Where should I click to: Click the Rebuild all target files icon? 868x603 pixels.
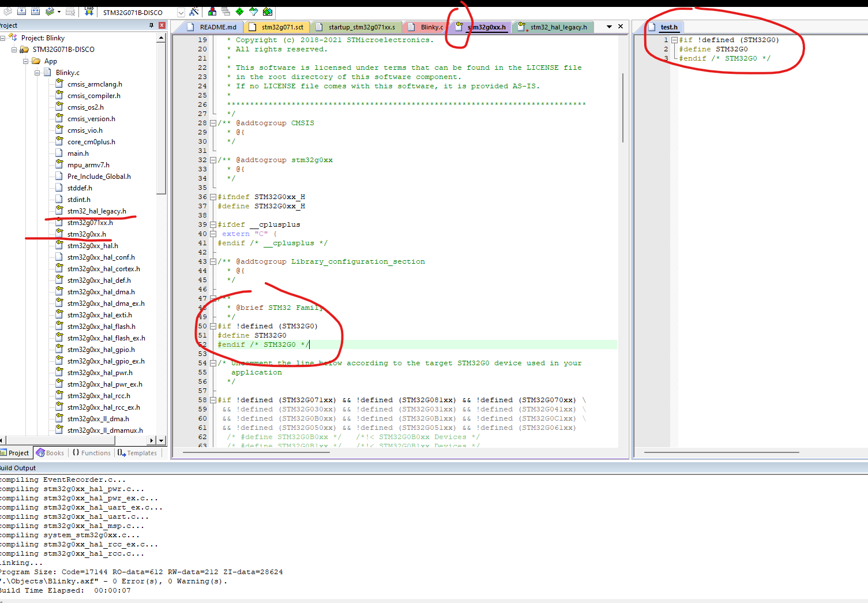[x=35, y=12]
